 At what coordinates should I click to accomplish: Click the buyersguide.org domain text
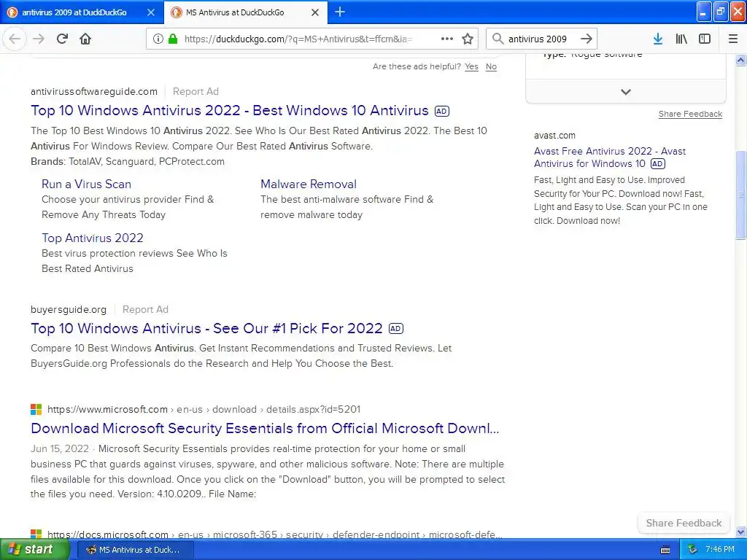pyautogui.click(x=69, y=309)
